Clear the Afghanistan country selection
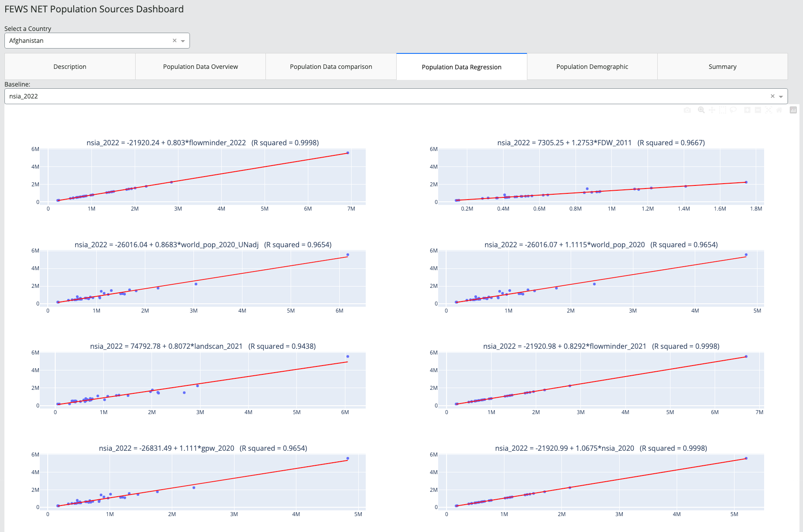Viewport: 803px width, 532px height. (174, 41)
